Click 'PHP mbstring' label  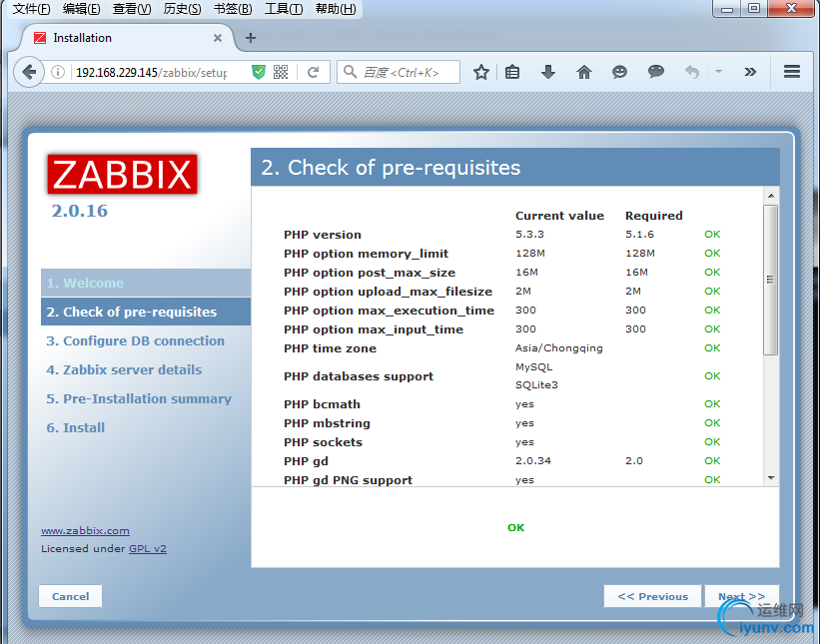click(327, 423)
